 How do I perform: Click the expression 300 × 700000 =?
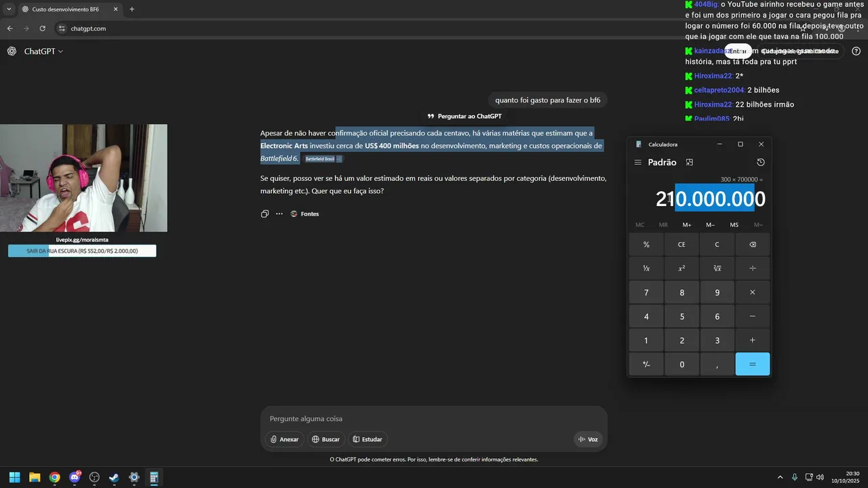point(741,180)
